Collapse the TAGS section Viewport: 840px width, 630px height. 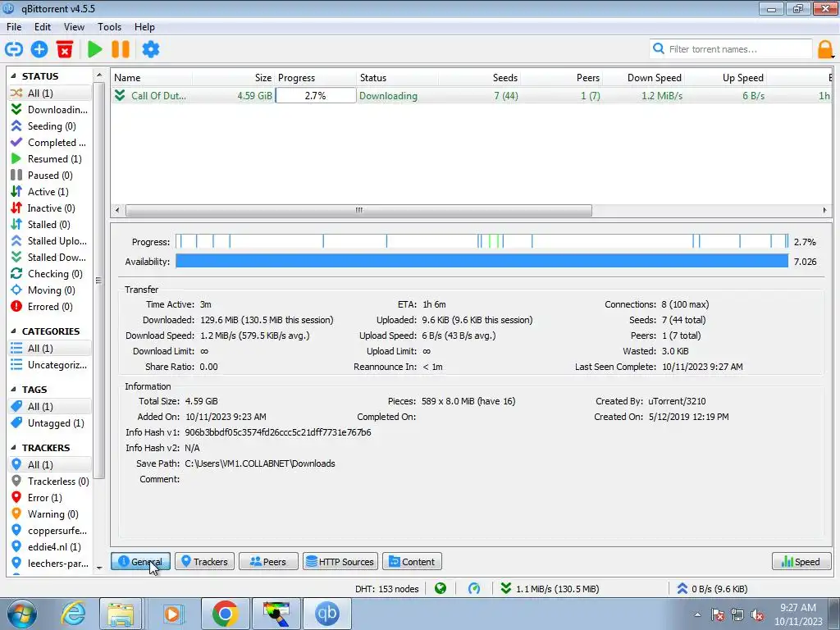click(x=13, y=390)
